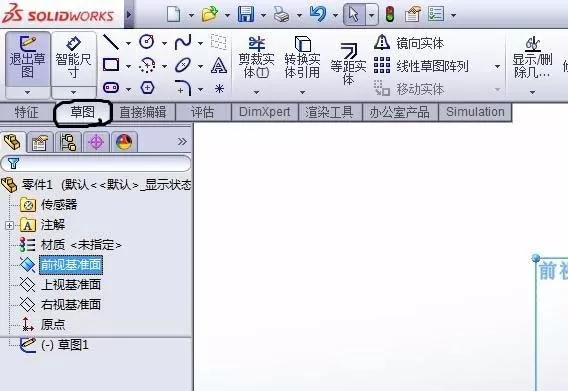Click 转换实体引用 Convert Entities button
The width and height of the screenshot is (568, 391).
click(x=302, y=57)
